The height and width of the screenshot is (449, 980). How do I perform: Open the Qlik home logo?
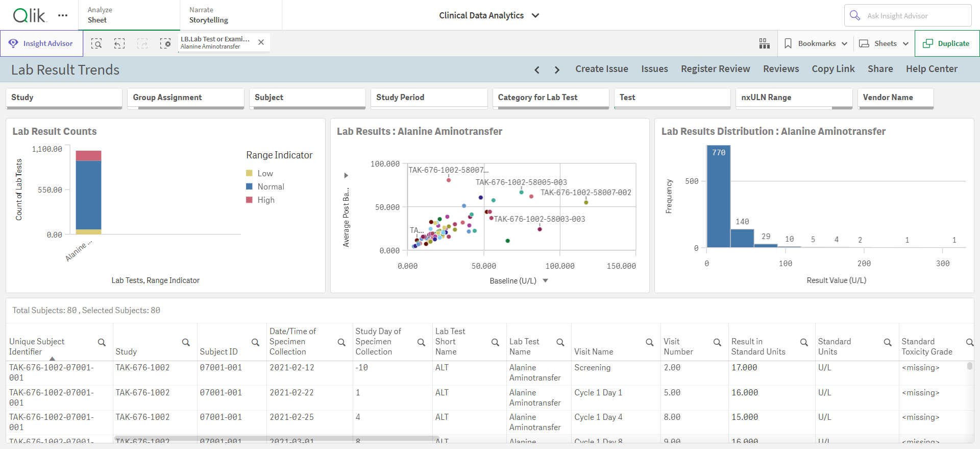(30, 15)
